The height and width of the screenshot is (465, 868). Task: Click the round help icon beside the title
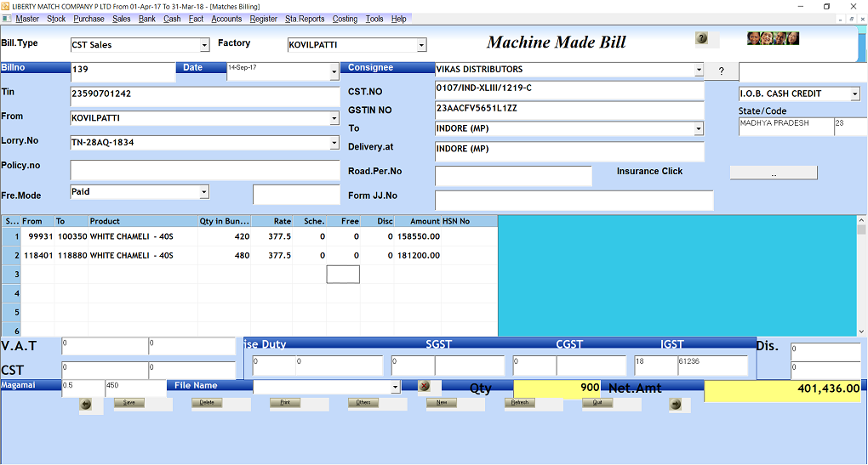[x=702, y=38]
